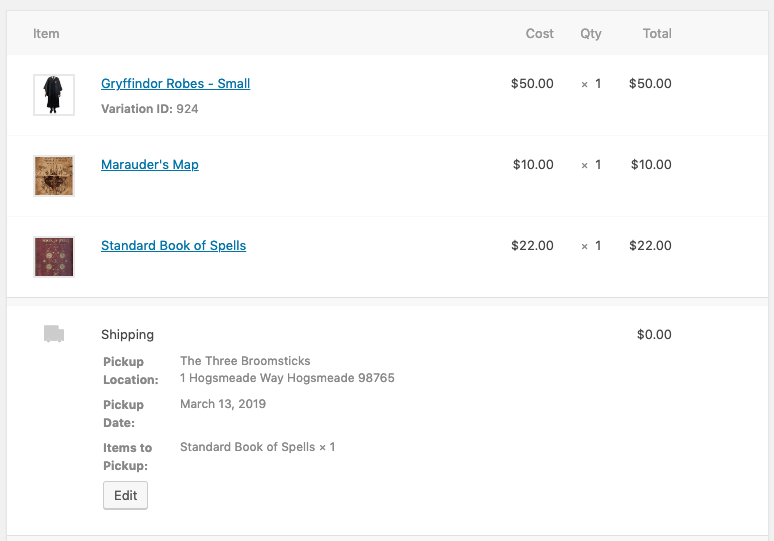774x541 pixels.
Task: Click the March 13, 2019 pickup date
Action: pos(223,405)
